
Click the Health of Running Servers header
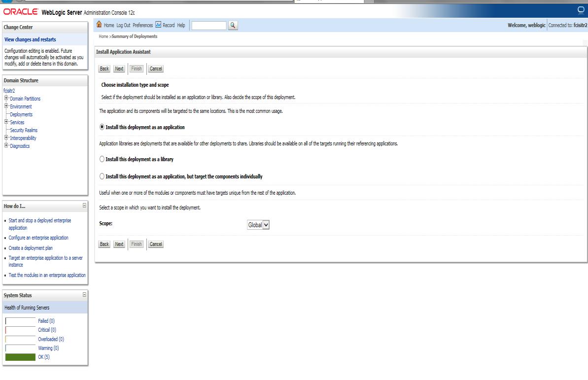click(27, 308)
